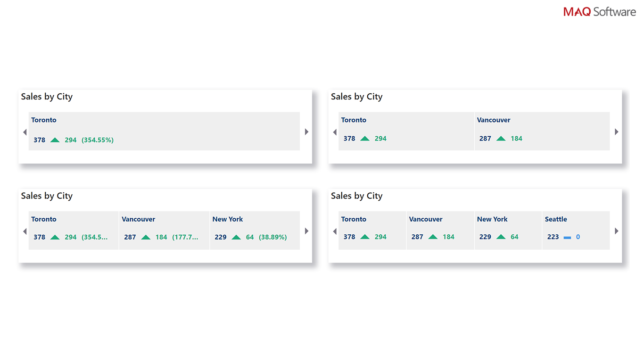644x362 pixels.
Task: Click the green up triangle beside 64 (38.89%)
Action: (236, 237)
